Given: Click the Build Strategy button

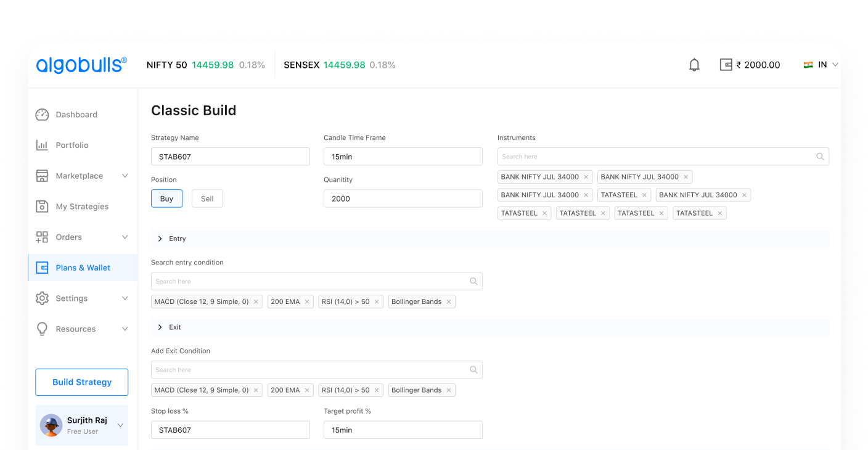Looking at the screenshot, I should (x=82, y=382).
